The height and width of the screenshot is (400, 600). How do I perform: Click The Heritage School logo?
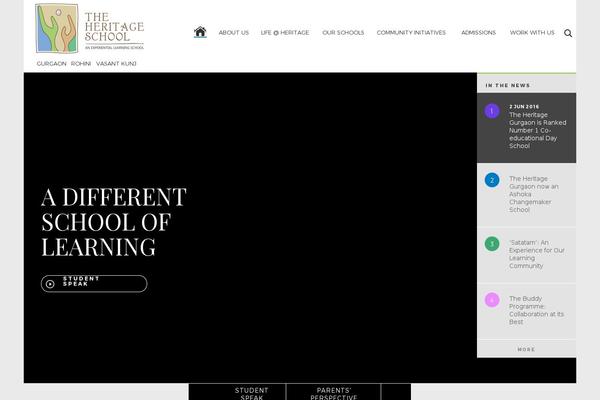(x=90, y=28)
